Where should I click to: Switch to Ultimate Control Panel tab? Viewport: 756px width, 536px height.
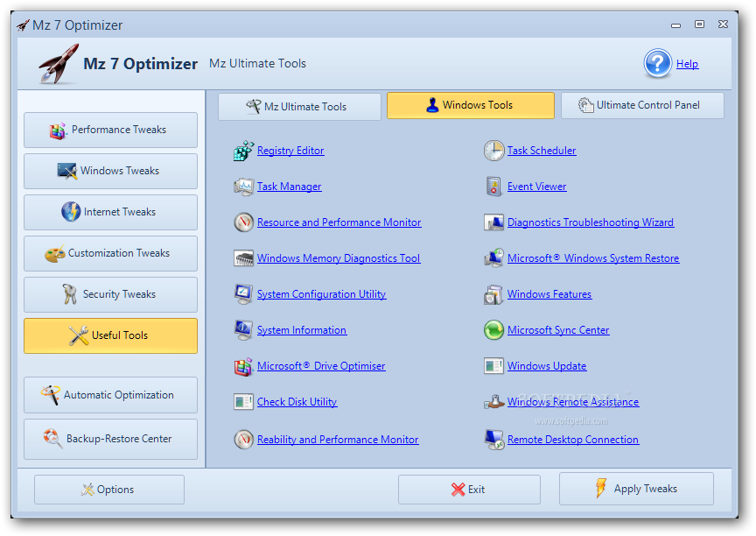point(643,105)
